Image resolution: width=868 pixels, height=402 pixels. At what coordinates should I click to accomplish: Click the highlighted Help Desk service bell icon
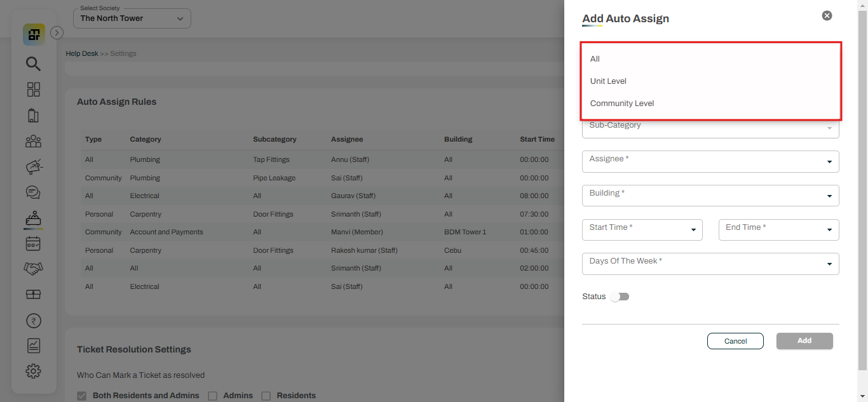(x=33, y=218)
